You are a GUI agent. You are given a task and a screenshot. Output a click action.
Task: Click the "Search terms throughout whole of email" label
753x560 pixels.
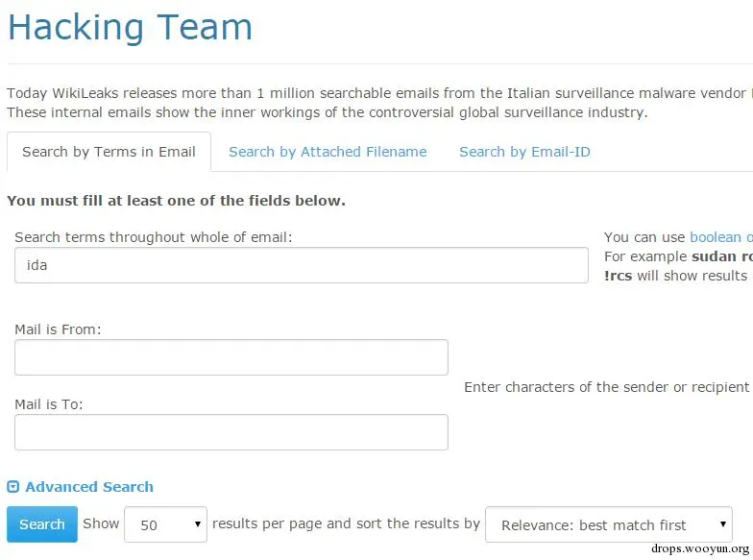(154, 237)
